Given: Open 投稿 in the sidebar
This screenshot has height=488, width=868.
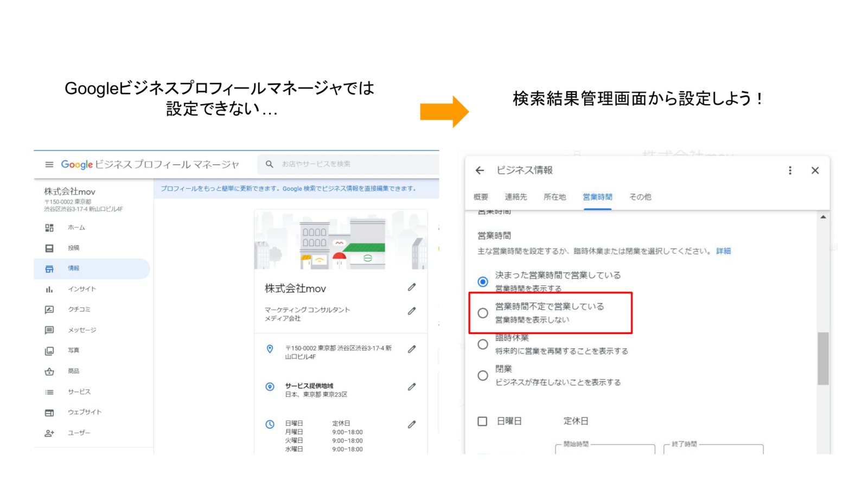Looking at the screenshot, I should (x=74, y=248).
